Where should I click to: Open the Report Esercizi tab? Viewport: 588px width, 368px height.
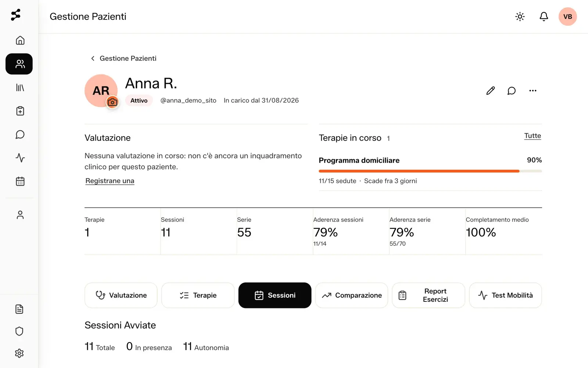[x=429, y=295]
